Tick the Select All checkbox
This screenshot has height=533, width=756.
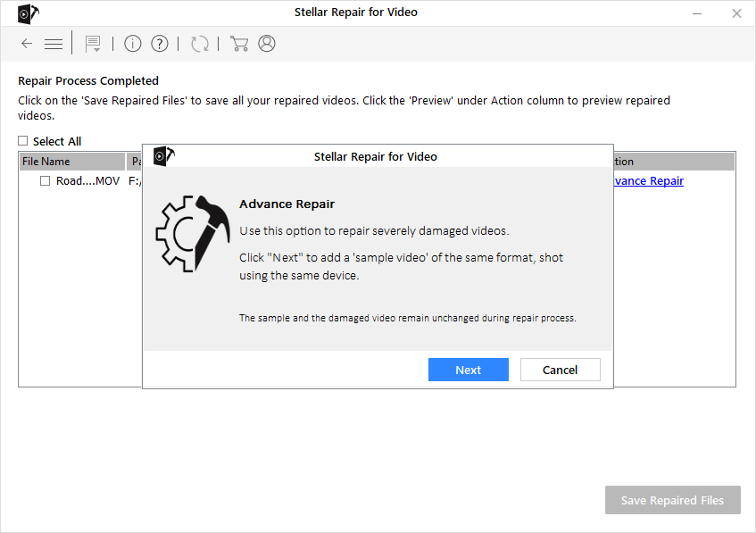coord(23,141)
